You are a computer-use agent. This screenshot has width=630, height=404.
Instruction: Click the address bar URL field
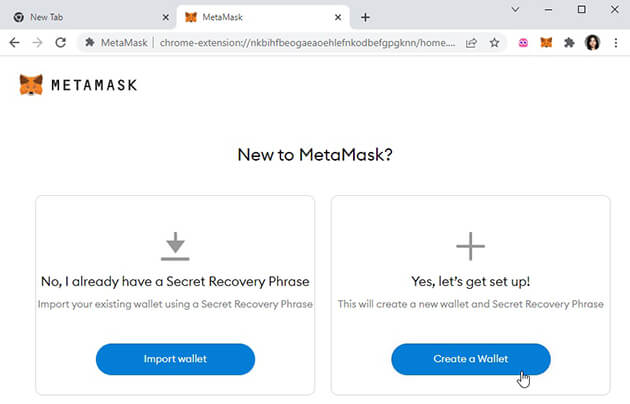(300, 43)
